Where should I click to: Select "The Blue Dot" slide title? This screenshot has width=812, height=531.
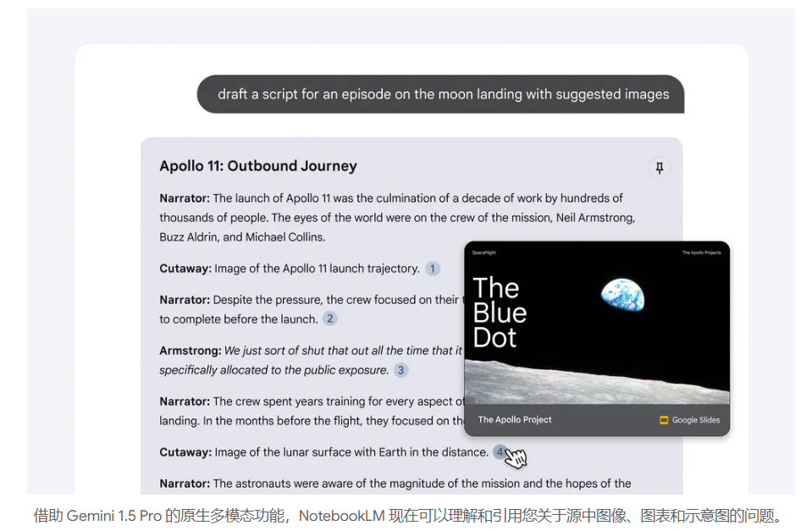pos(500,313)
